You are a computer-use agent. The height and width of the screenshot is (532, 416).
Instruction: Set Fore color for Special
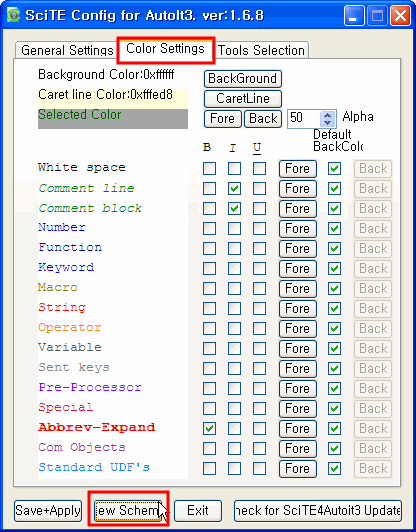tap(298, 409)
